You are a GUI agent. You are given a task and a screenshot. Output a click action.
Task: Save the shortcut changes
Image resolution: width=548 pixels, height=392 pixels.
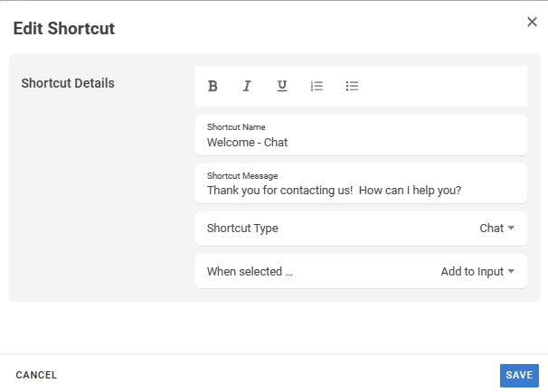click(519, 375)
